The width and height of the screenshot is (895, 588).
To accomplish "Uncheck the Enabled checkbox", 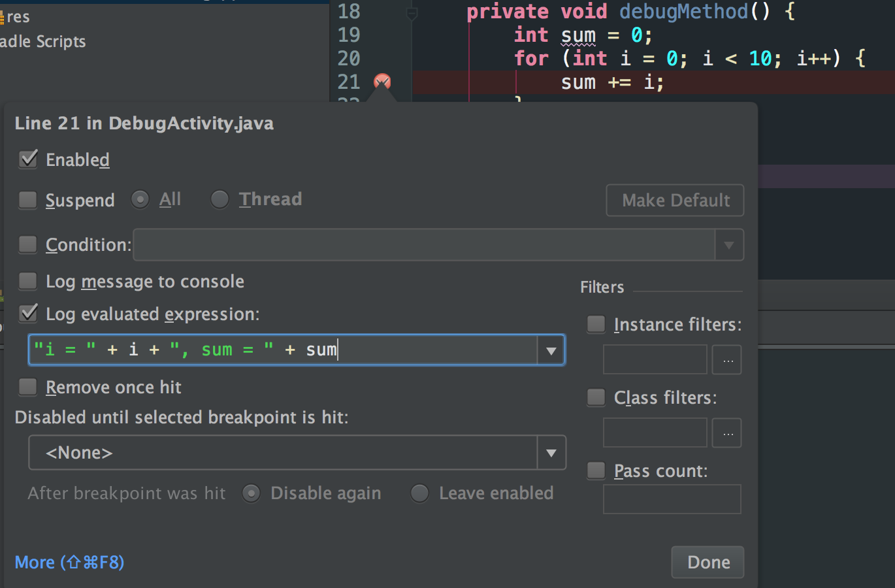I will coord(28,159).
